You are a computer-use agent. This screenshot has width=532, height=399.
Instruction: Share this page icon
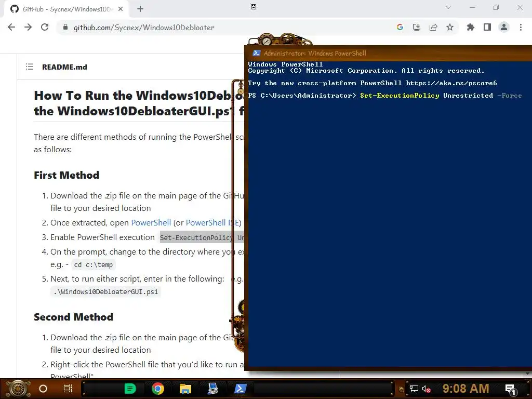pos(433,27)
